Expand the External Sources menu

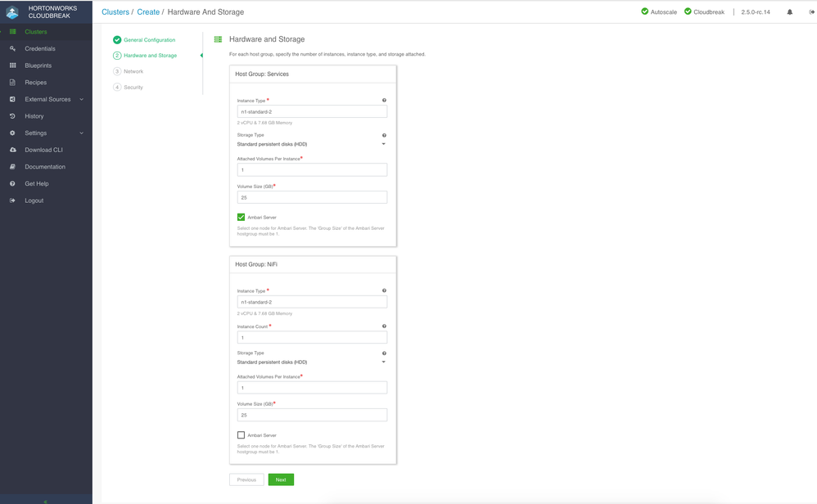pos(49,99)
